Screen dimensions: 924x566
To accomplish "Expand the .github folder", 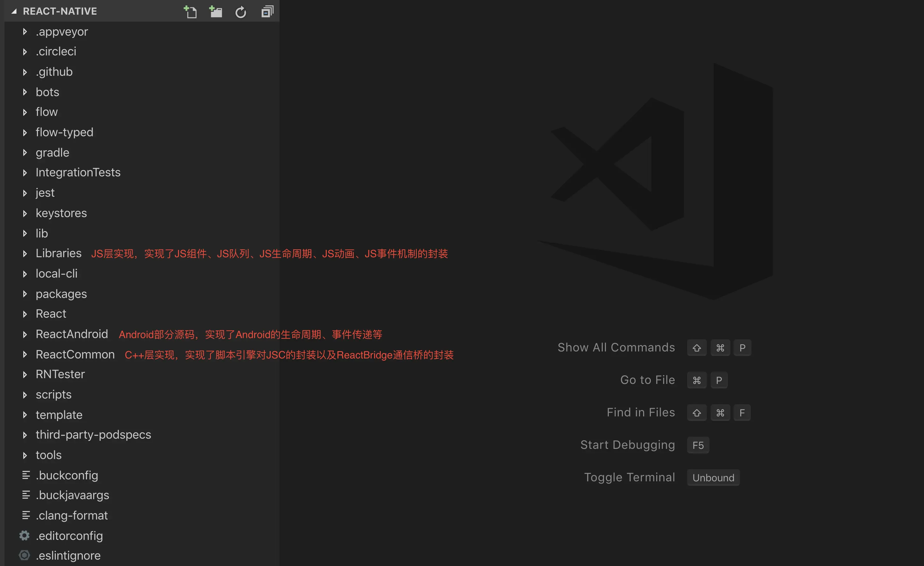I will pyautogui.click(x=25, y=72).
